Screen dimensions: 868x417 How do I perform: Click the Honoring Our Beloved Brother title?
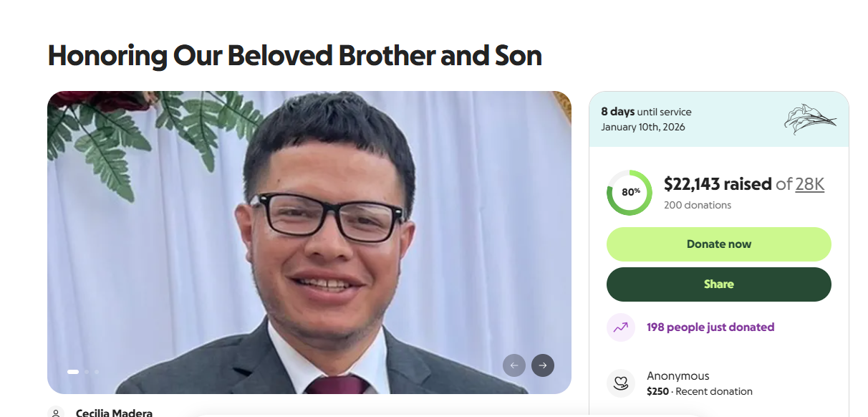coord(294,55)
